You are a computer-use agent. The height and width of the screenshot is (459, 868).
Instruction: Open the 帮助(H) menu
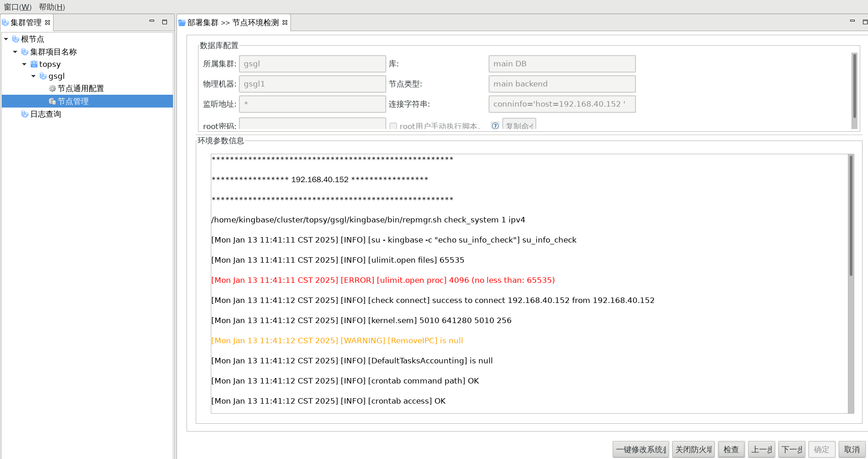(x=52, y=7)
